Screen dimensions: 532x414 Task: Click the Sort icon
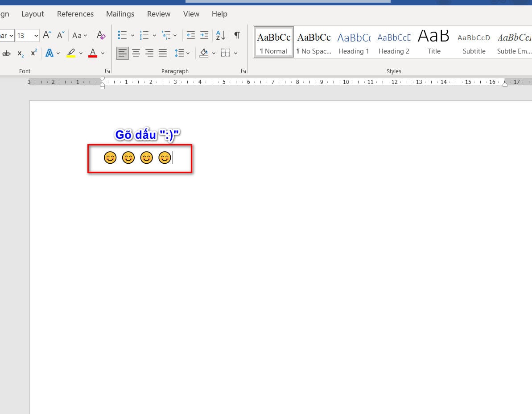220,35
